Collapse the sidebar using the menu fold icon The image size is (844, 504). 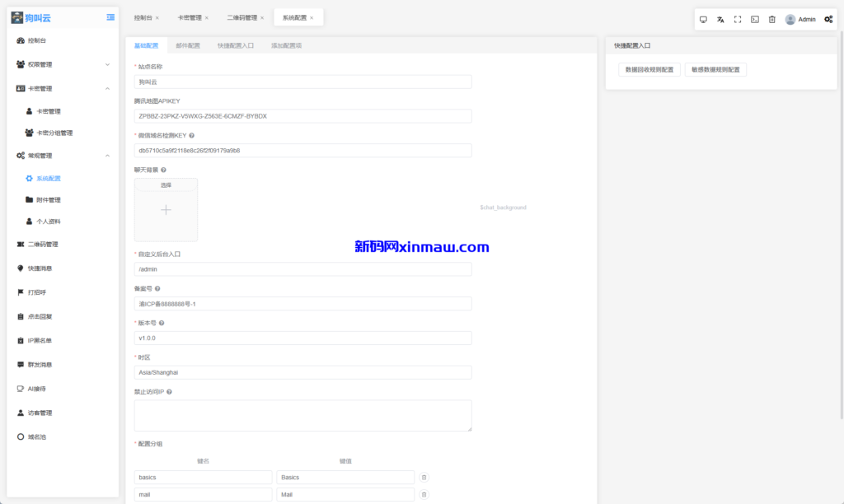click(110, 17)
